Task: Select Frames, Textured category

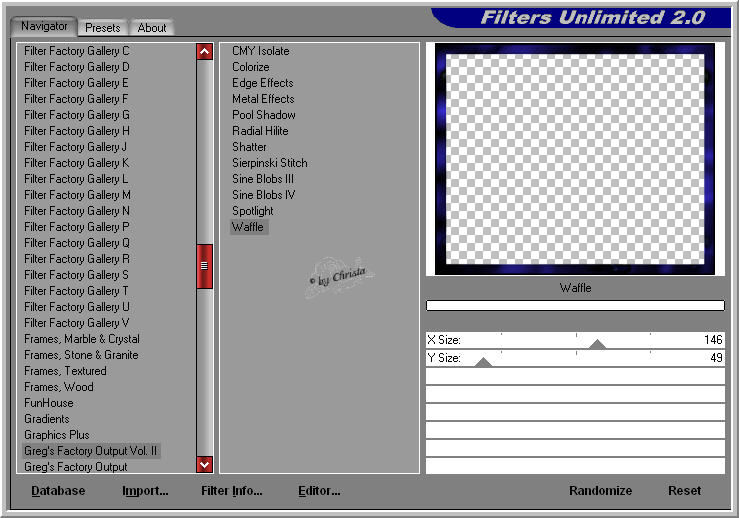Action: tap(65, 371)
